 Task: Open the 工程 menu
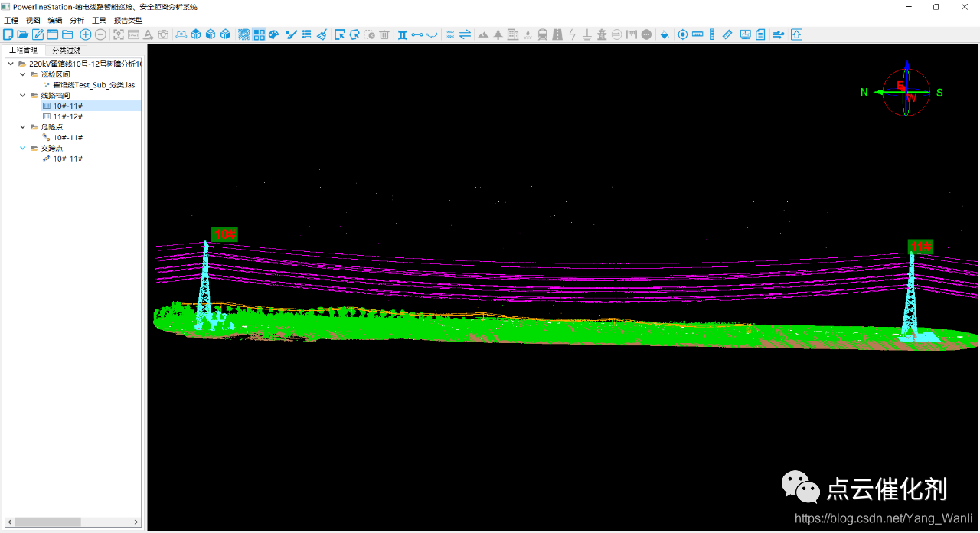pyautogui.click(x=11, y=20)
